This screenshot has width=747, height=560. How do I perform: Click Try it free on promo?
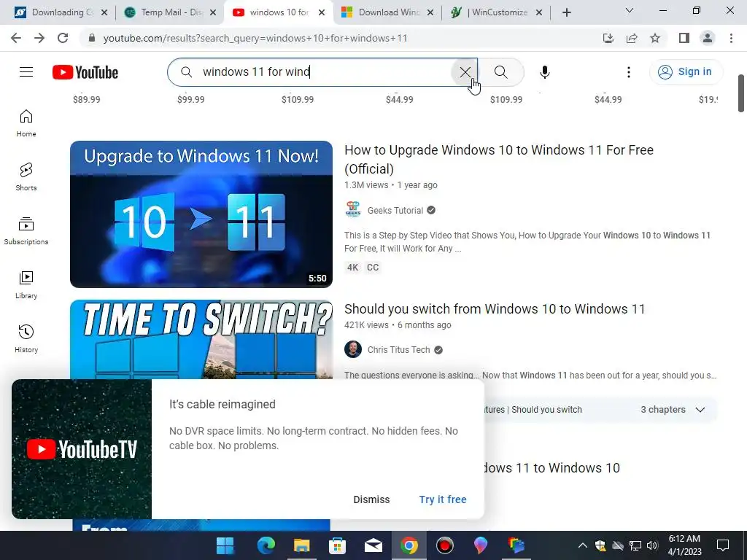pos(443,499)
